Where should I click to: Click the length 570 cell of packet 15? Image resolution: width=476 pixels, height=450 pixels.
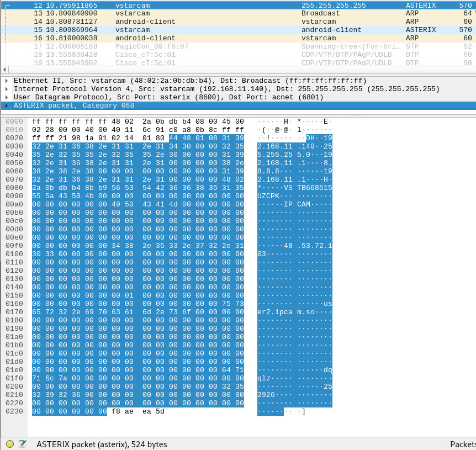click(x=466, y=30)
